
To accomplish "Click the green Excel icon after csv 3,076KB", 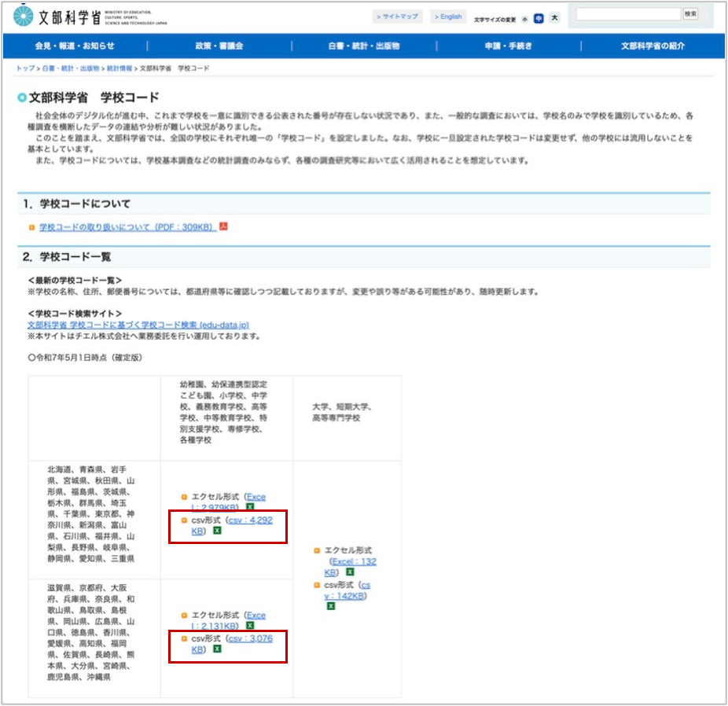I will point(218,649).
